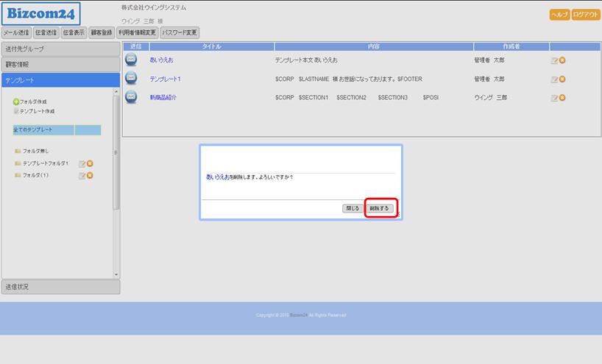This screenshot has height=364, width=602.
Task: Click the edit icon for 新商品紹介 template
Action: 554,98
